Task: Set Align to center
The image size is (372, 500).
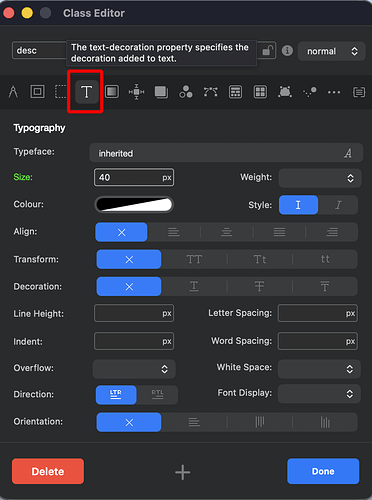Action: click(227, 232)
